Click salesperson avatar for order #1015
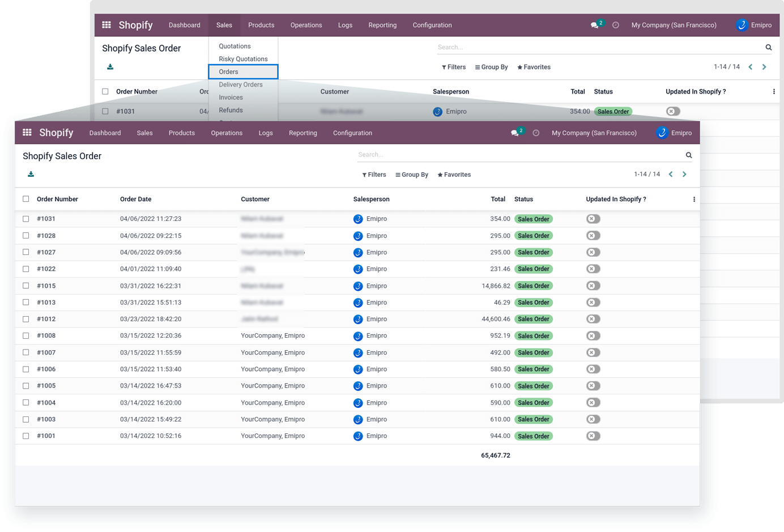 pyautogui.click(x=358, y=286)
